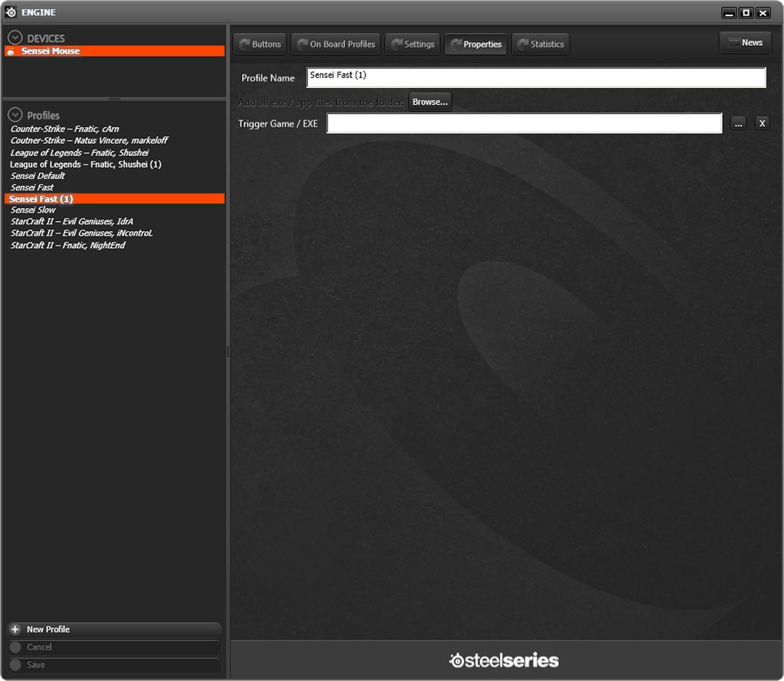
Task: Click the News button
Action: pyautogui.click(x=745, y=43)
